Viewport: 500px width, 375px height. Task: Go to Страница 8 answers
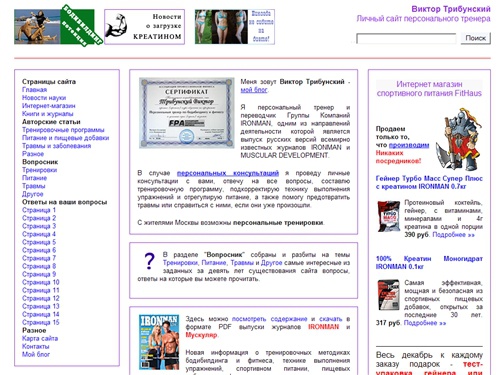point(39,266)
